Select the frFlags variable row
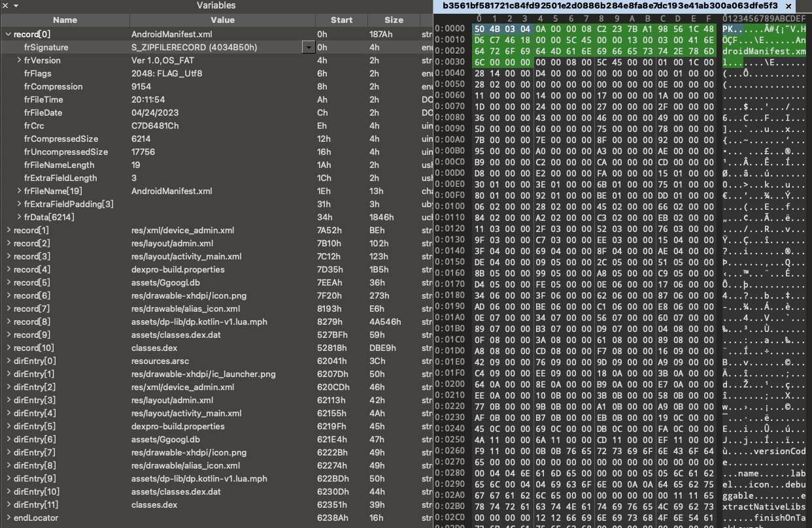Viewport: 812px width, 528px height. pyautogui.click(x=216, y=73)
